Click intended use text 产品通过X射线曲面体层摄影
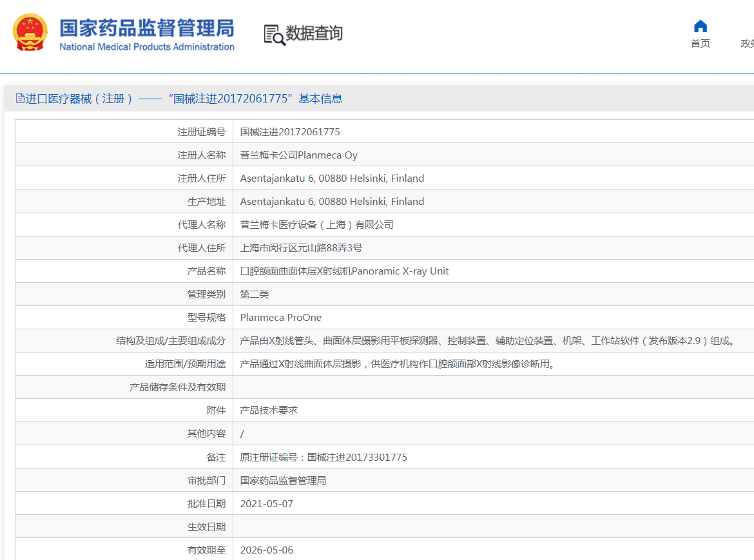This screenshot has height=560, width=754. click(399, 364)
